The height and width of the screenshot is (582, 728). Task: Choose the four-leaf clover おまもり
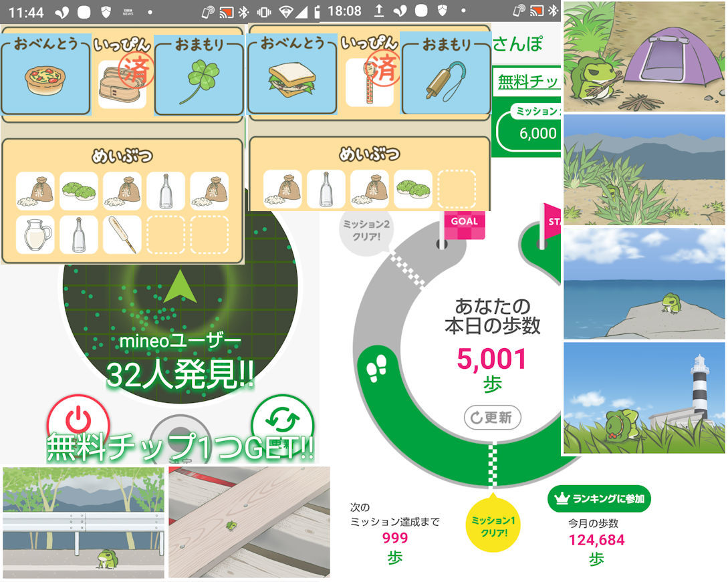click(199, 83)
